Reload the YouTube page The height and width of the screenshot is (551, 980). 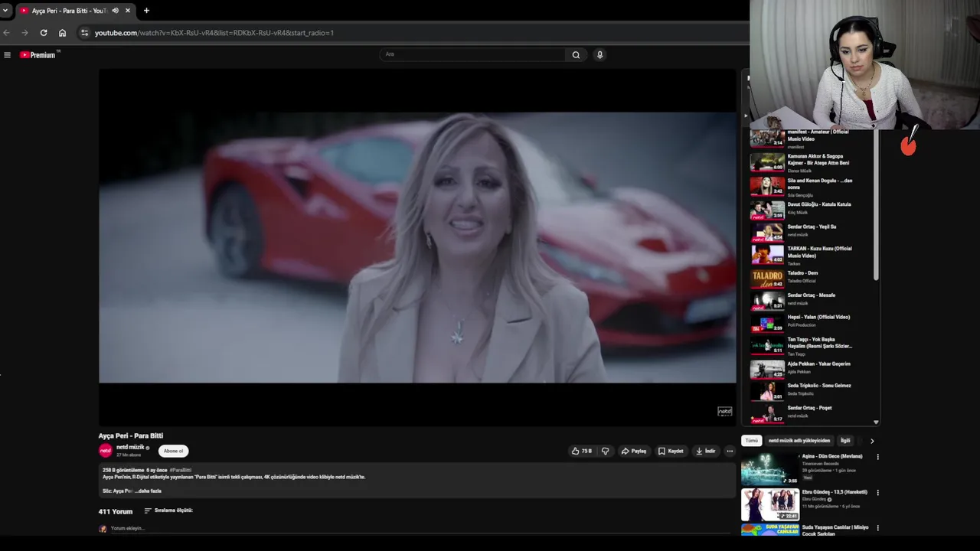pos(44,33)
